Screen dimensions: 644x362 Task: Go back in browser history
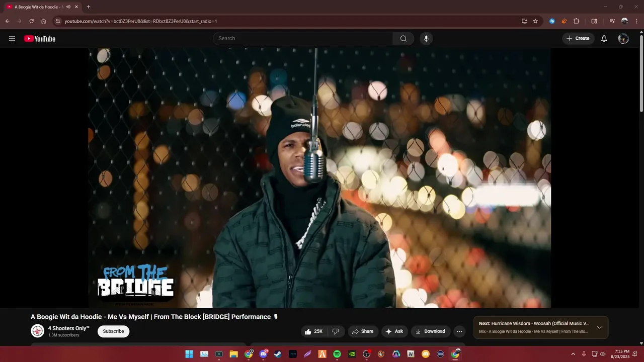click(x=8, y=21)
